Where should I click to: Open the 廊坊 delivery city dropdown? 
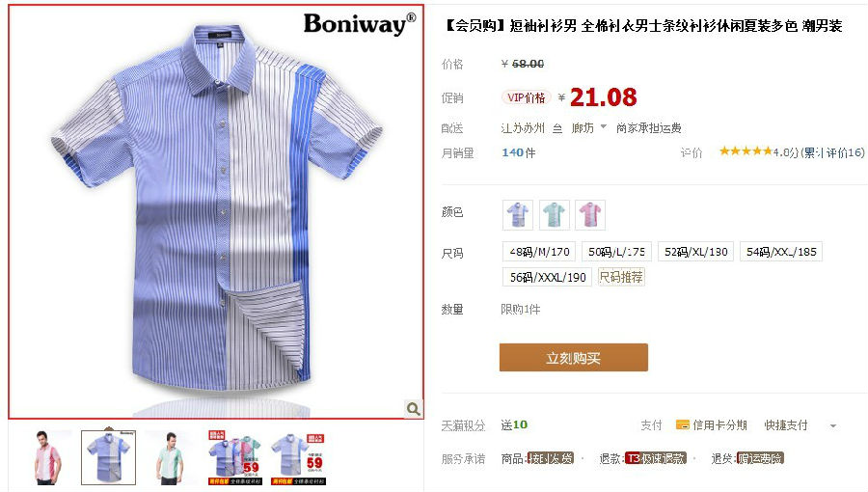point(589,128)
